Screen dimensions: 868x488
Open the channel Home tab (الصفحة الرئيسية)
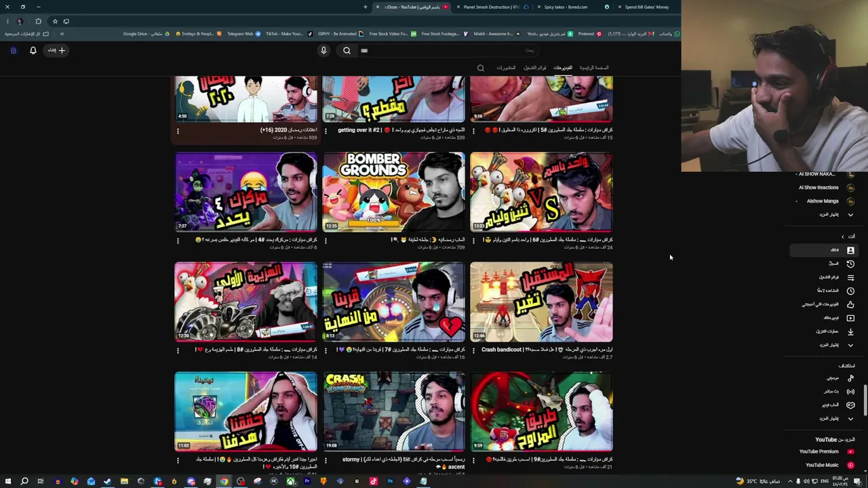594,68
